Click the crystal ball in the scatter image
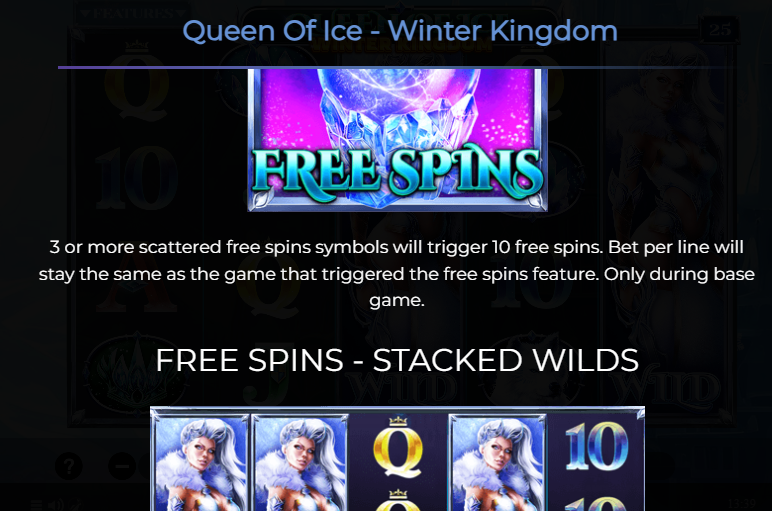772x511 pixels. [398, 94]
